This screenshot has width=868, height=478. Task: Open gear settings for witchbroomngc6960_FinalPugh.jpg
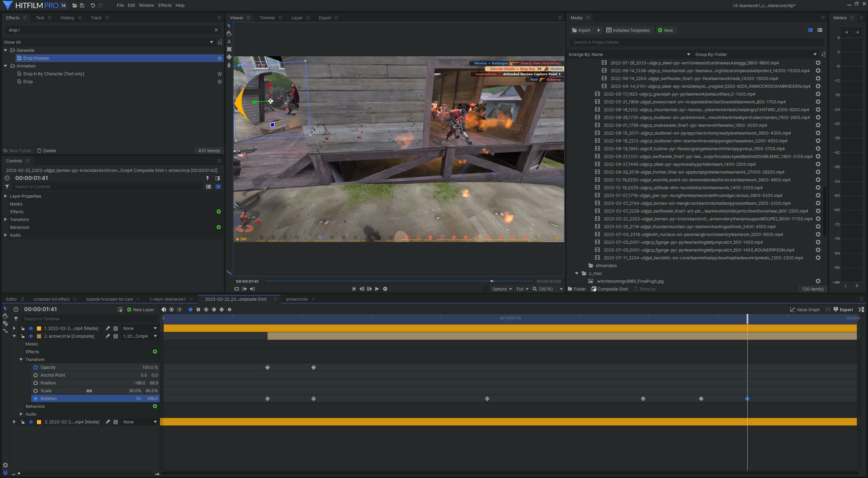pyautogui.click(x=818, y=281)
